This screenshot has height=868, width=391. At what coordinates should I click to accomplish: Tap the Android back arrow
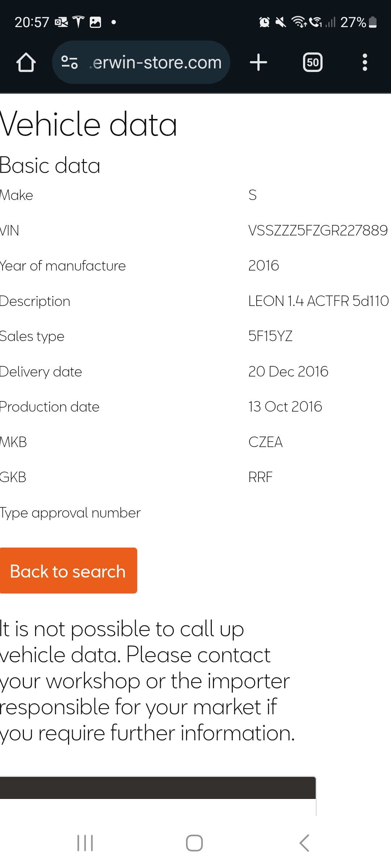point(304,843)
